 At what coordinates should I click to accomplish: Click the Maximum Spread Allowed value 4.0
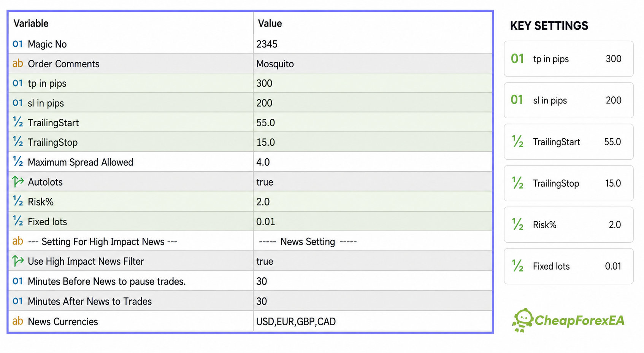(263, 162)
